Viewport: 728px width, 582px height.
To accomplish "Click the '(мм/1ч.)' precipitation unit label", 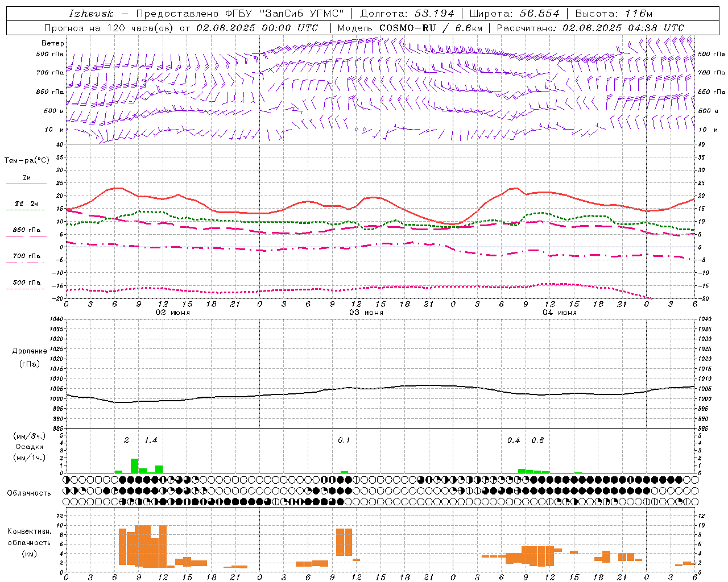I will (x=30, y=458).
